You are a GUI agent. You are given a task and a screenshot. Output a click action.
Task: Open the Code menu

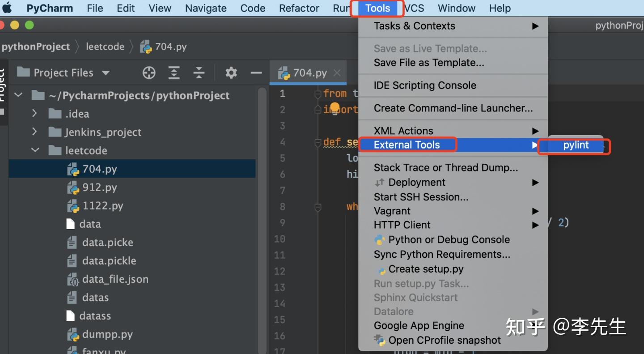pyautogui.click(x=253, y=8)
